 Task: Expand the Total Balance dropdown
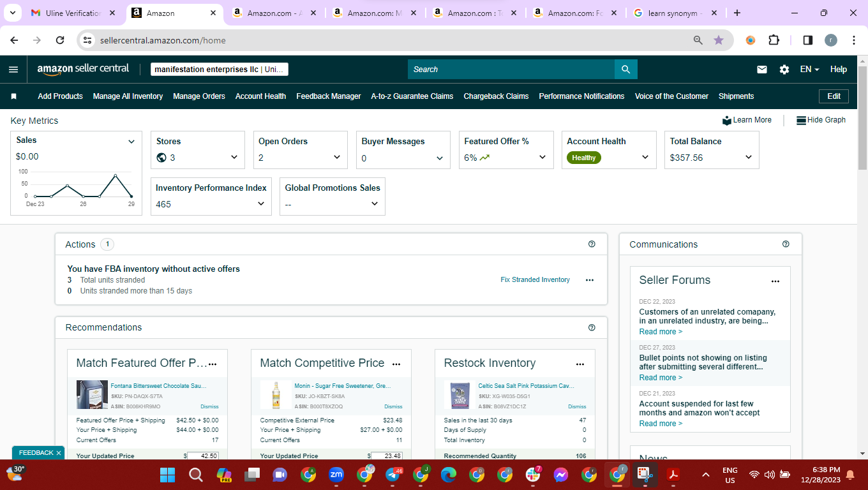point(749,158)
